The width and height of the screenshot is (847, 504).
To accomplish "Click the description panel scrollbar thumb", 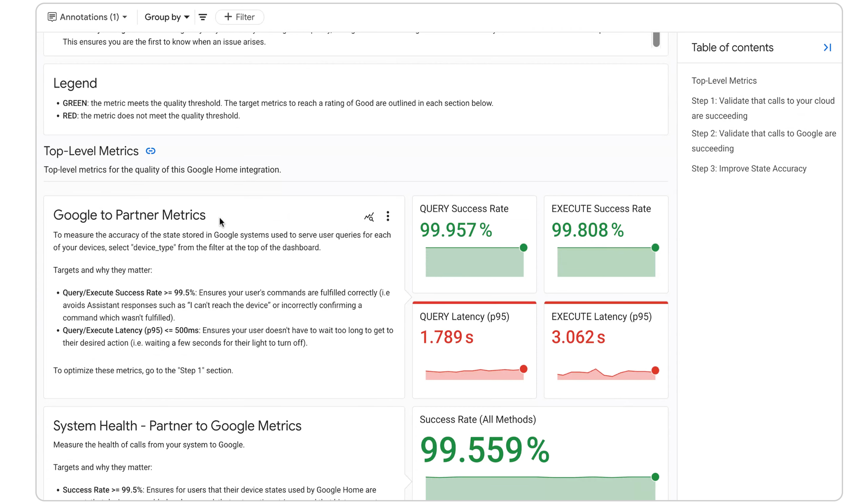I will coord(656,39).
